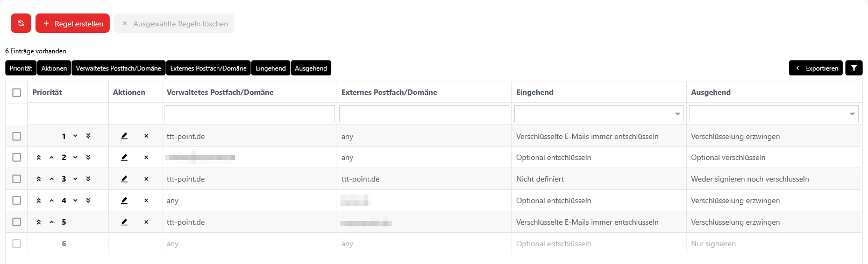Toggle the select-all checkbox in table header
Viewport: 868px width, 264px height.
17,93
